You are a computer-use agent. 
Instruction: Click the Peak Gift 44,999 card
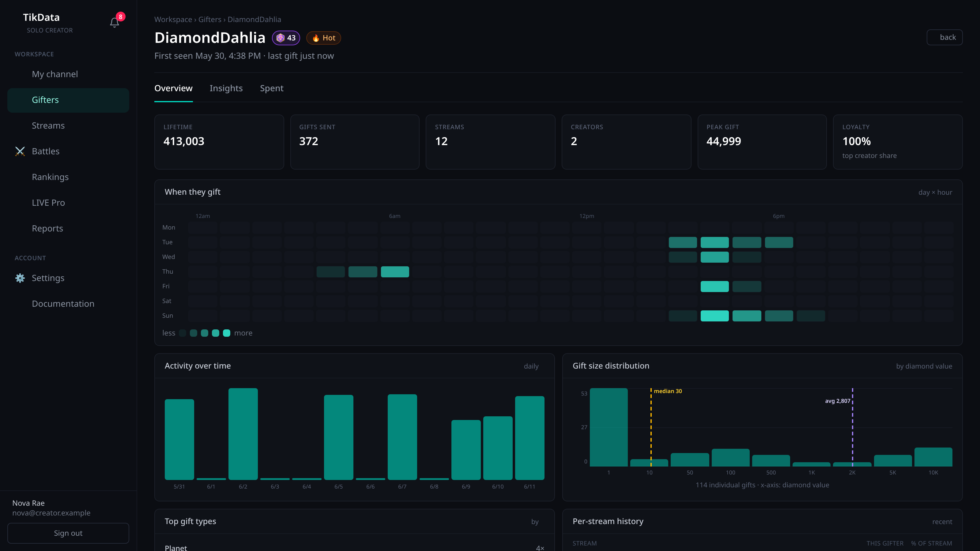pos(762,142)
